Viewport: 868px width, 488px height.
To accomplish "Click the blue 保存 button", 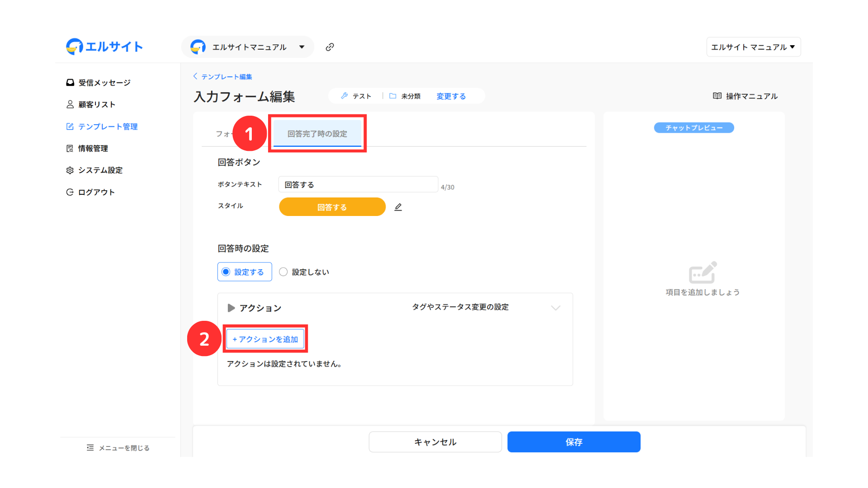I will tap(574, 442).
